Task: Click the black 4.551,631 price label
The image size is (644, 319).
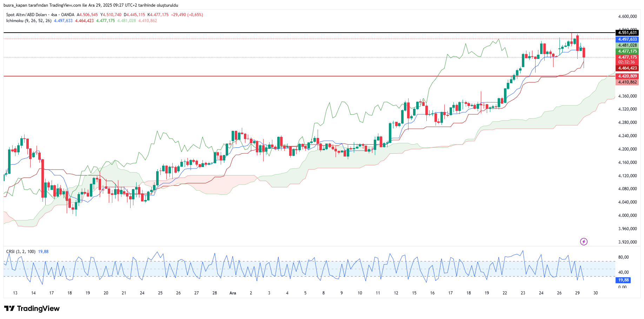Action: coord(627,33)
